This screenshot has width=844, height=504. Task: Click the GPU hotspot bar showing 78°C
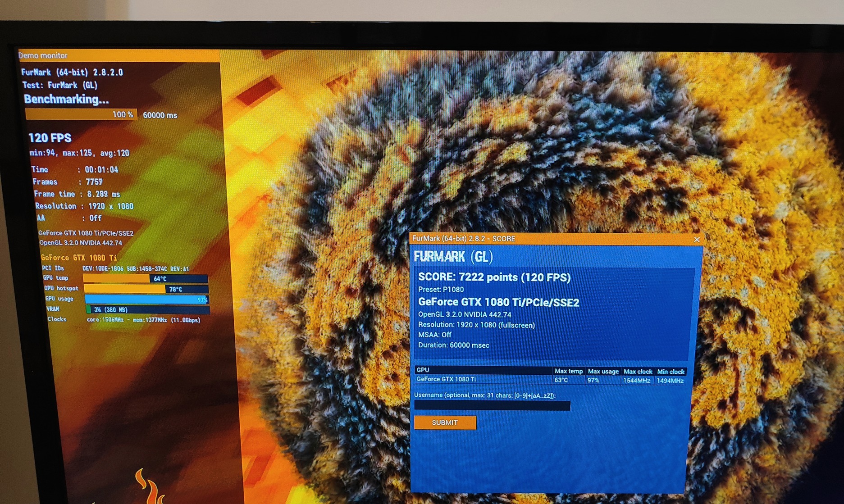[x=146, y=289]
